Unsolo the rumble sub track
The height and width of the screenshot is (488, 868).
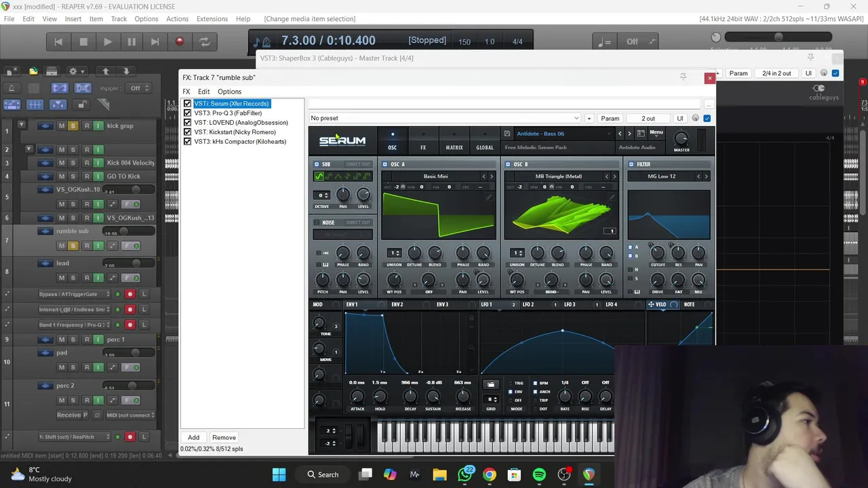pyautogui.click(x=73, y=245)
